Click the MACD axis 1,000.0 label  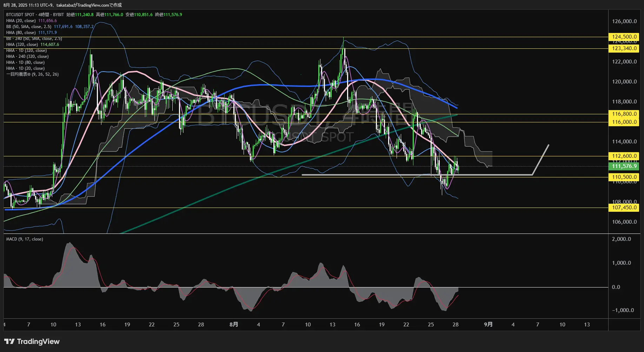tap(622, 263)
